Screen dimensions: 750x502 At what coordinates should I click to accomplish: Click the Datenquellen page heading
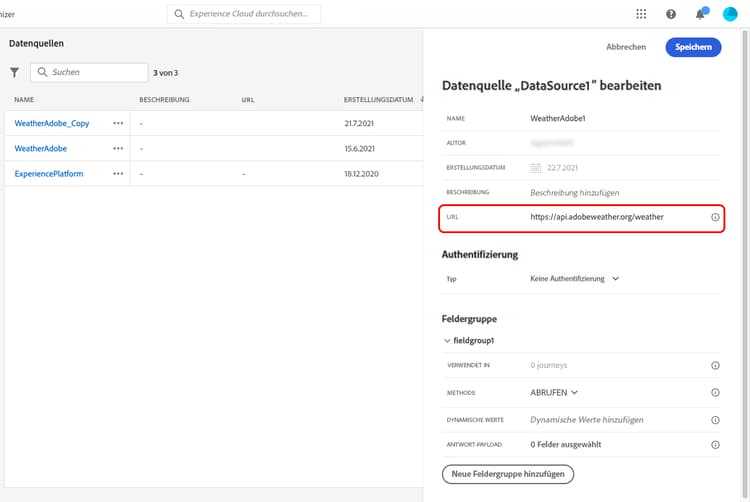click(36, 44)
